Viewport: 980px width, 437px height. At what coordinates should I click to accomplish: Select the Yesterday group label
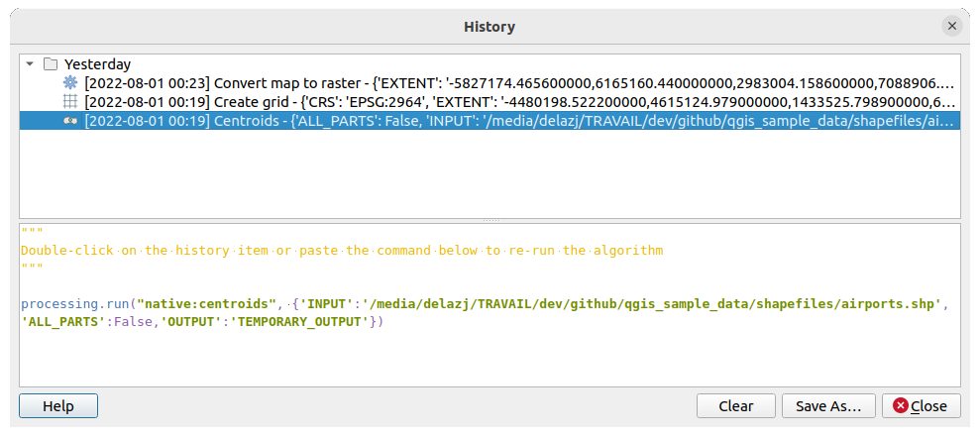(97, 64)
